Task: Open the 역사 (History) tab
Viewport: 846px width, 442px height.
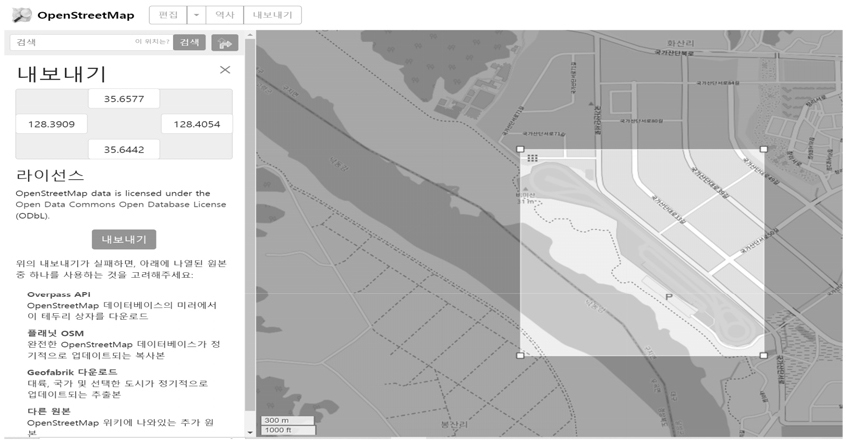Action: tap(224, 15)
